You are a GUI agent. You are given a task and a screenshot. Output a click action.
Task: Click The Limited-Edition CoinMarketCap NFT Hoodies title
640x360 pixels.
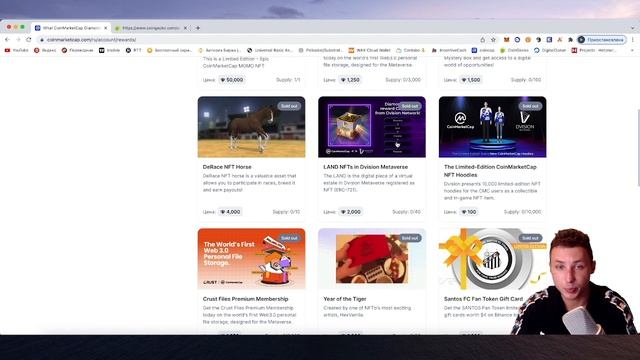pos(490,171)
